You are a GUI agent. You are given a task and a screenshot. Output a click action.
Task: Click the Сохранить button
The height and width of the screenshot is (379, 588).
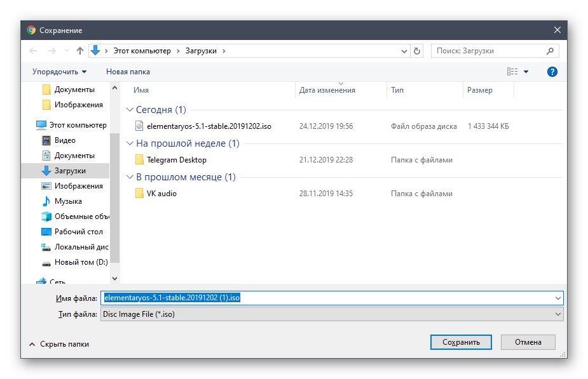[461, 342]
